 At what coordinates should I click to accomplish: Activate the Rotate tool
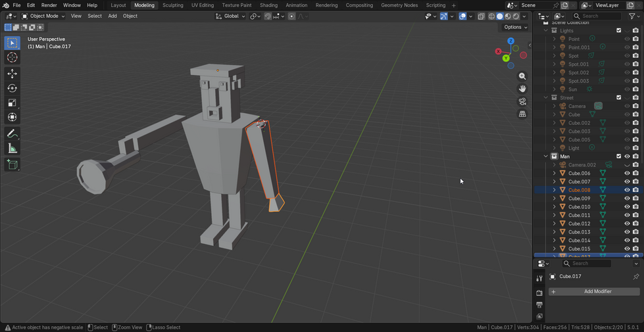click(x=12, y=88)
